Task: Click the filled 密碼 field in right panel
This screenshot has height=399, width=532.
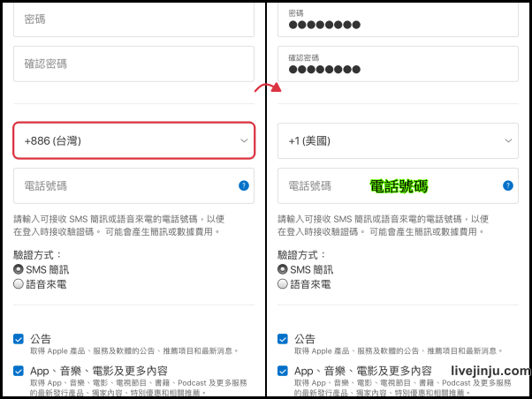Action: tap(398, 19)
